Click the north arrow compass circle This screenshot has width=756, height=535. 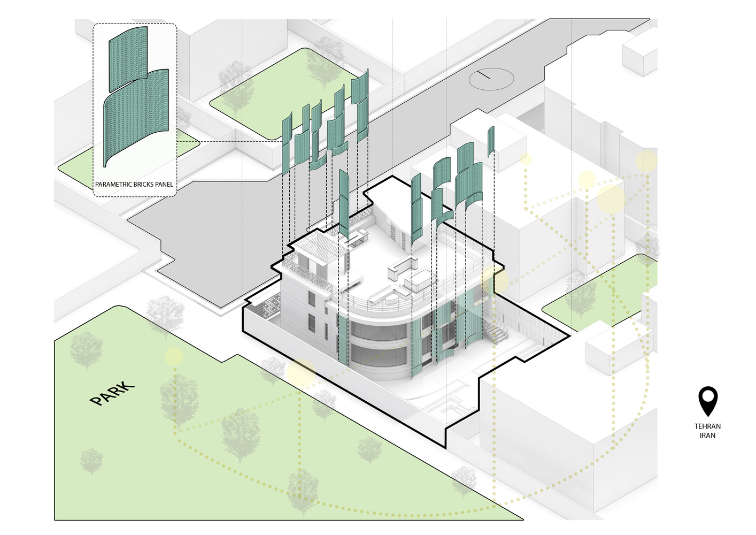point(491,79)
